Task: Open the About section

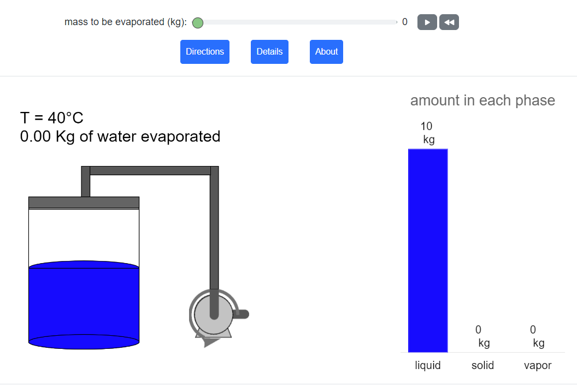Action: pyautogui.click(x=326, y=52)
